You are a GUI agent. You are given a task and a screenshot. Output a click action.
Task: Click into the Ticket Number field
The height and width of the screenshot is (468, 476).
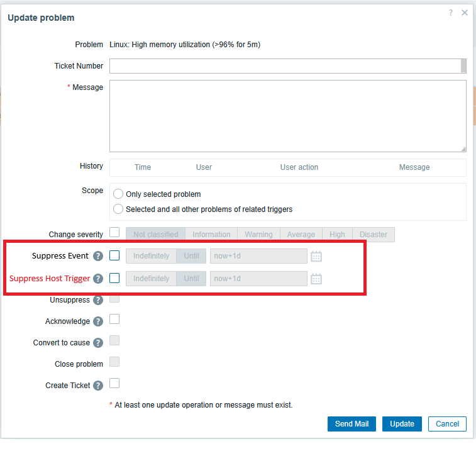[x=284, y=66]
